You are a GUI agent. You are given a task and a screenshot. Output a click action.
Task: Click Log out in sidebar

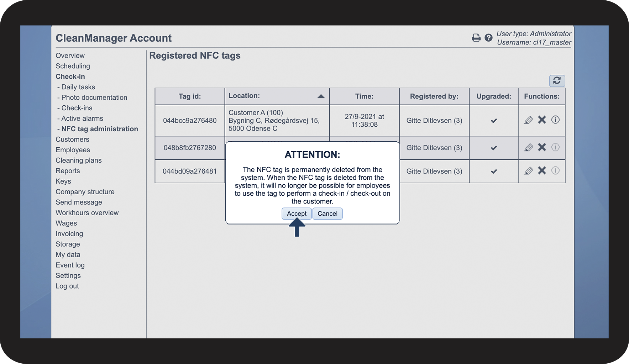click(x=67, y=286)
